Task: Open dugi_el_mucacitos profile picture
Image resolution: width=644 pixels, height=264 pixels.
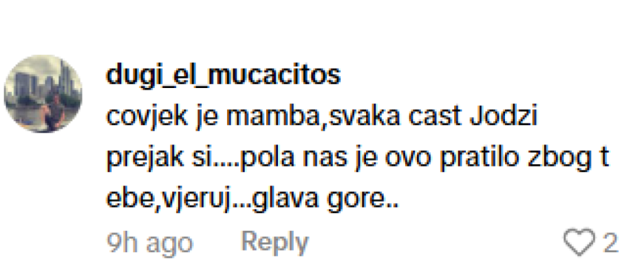Action: coord(43,94)
